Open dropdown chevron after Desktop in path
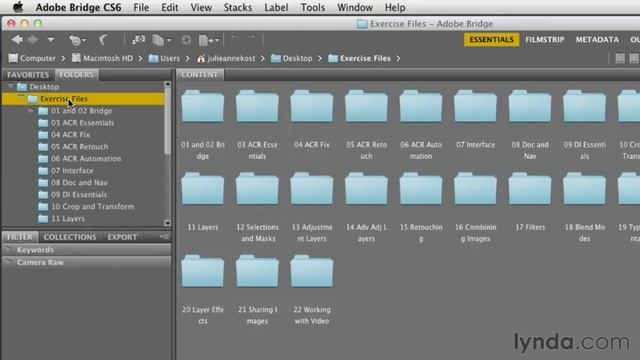The height and width of the screenshot is (360, 640). [x=320, y=58]
